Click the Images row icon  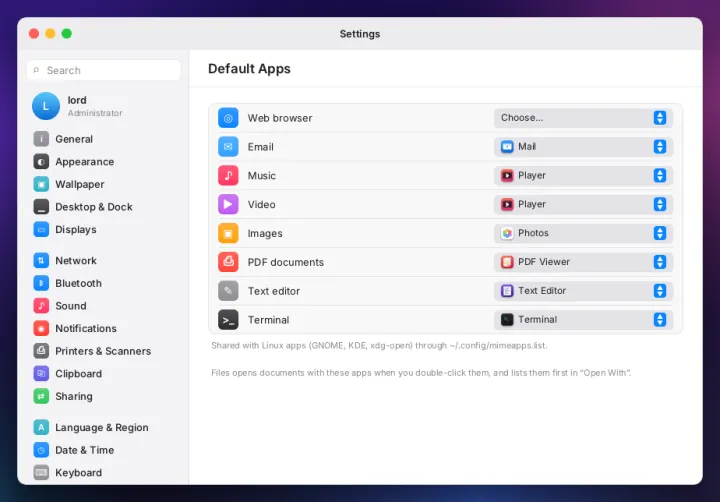[x=228, y=233]
